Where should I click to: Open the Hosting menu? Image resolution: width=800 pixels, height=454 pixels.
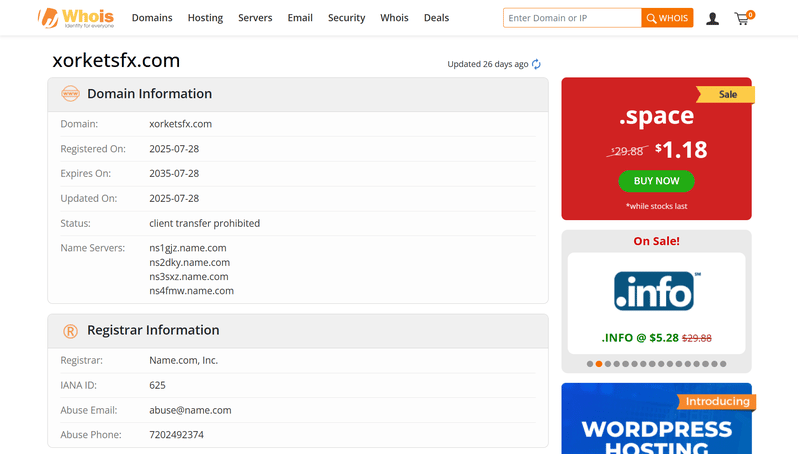(205, 18)
